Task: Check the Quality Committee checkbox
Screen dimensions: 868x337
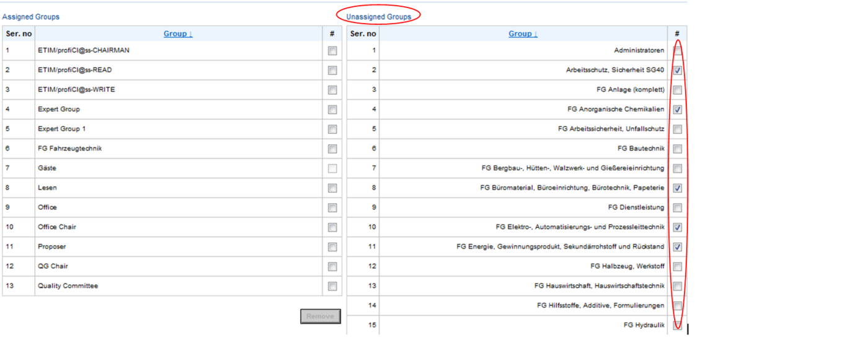Action: (332, 286)
